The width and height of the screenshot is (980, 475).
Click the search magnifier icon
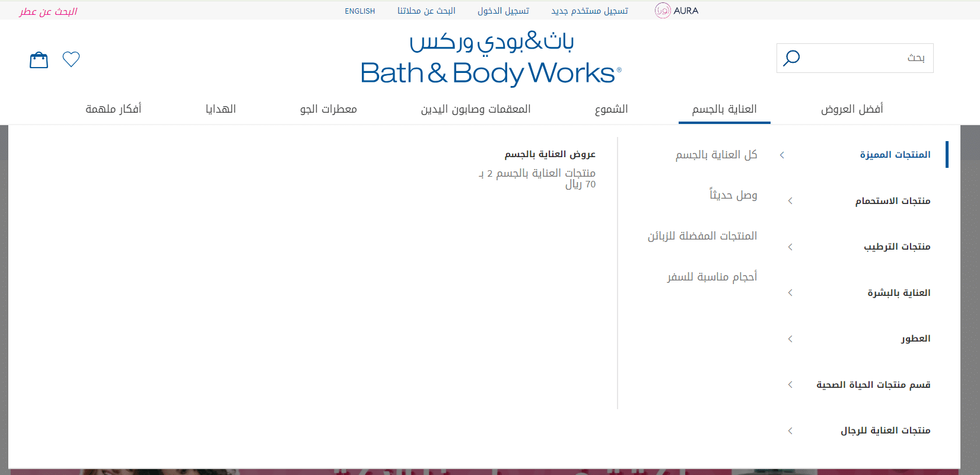click(791, 58)
